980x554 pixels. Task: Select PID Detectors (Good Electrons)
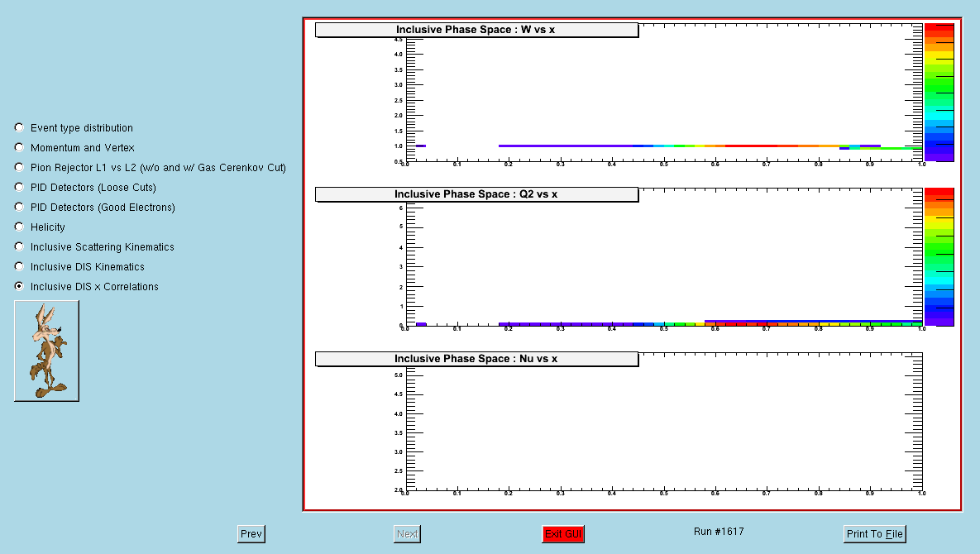94,208
